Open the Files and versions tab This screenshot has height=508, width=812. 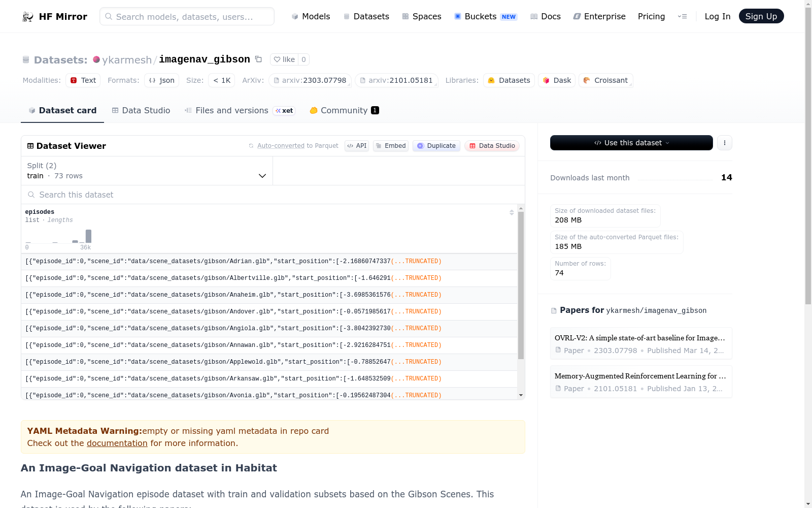point(240,111)
